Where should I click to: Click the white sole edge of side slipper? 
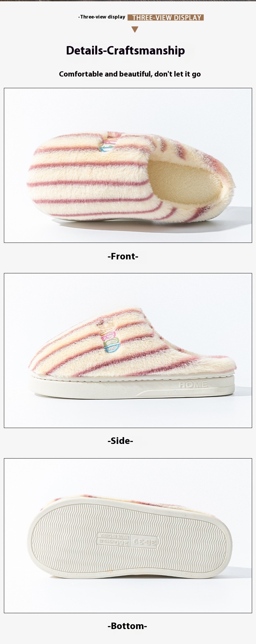131,388
